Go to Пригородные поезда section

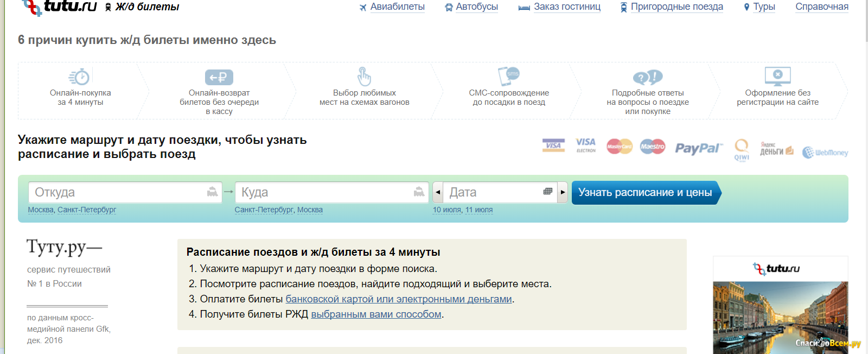click(676, 7)
